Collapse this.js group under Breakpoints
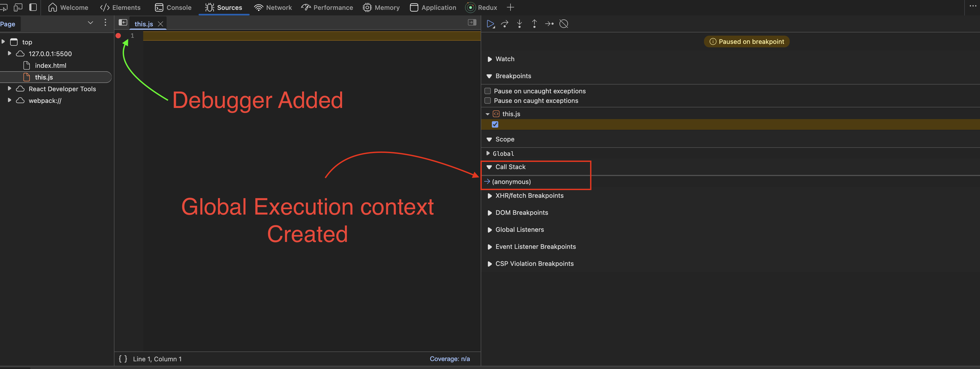This screenshot has width=980, height=369. point(487,114)
